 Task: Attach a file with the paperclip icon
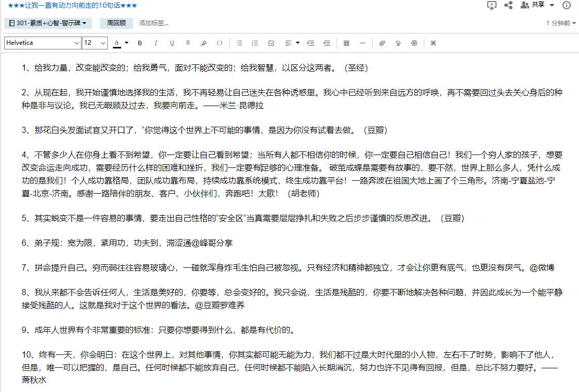tap(382, 43)
